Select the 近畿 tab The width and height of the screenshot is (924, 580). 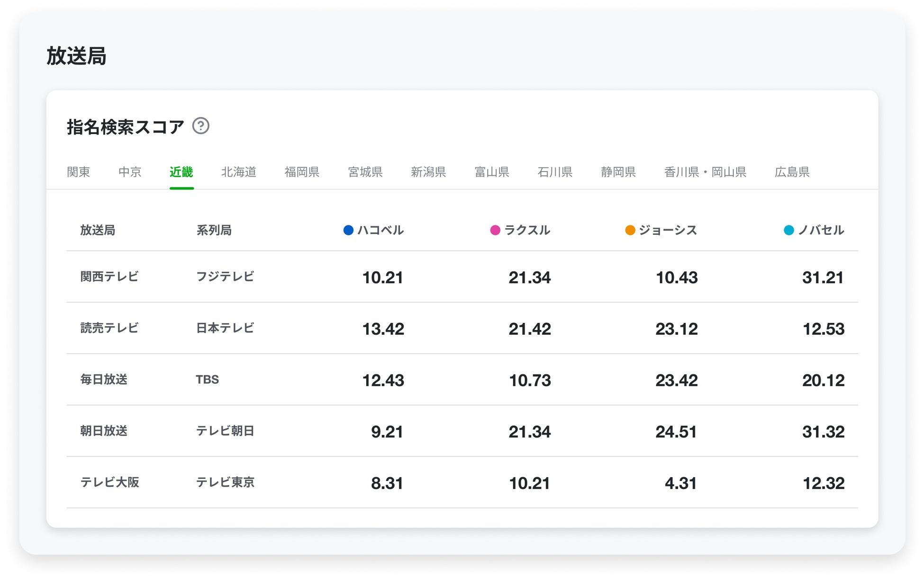[181, 172]
